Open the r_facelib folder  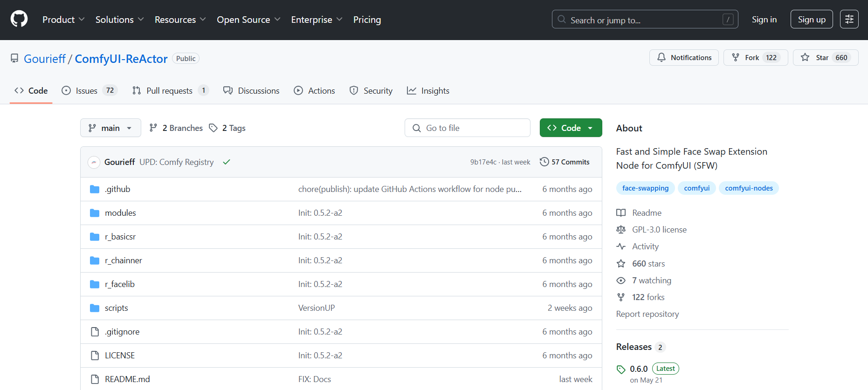(x=120, y=284)
